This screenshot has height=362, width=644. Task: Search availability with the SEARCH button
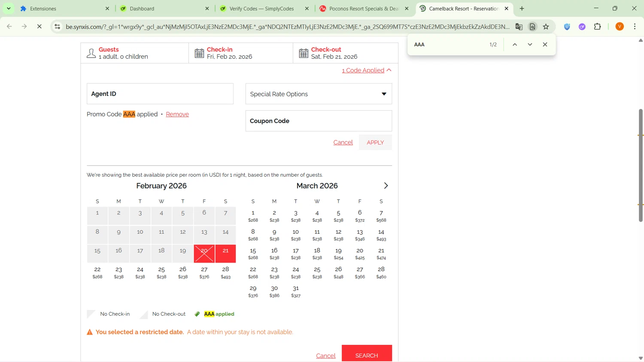tap(367, 353)
